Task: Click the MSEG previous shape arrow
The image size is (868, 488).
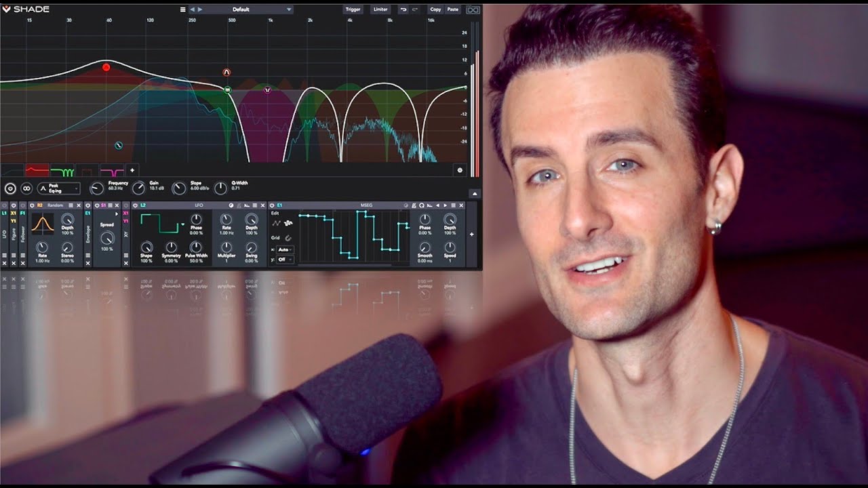Action: click(x=437, y=205)
